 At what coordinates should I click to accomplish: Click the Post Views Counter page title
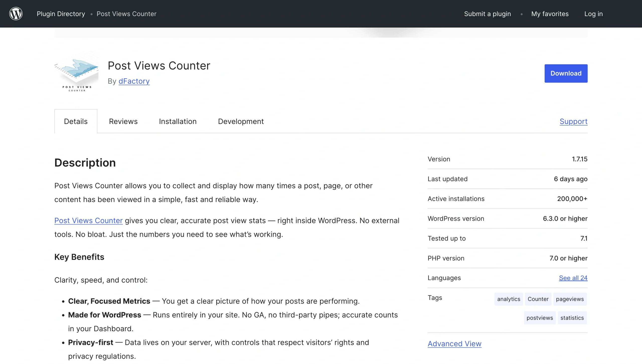click(159, 66)
